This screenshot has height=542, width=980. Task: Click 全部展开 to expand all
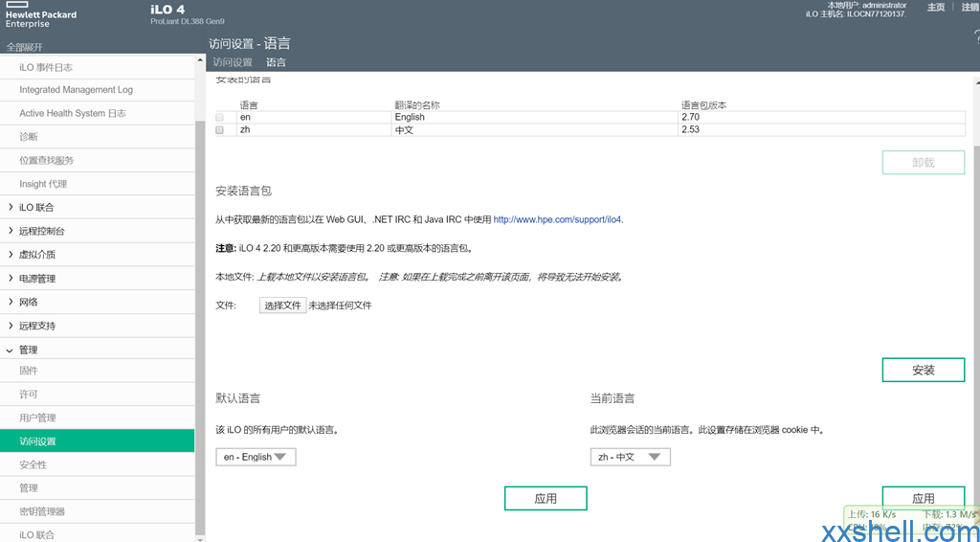click(x=24, y=48)
